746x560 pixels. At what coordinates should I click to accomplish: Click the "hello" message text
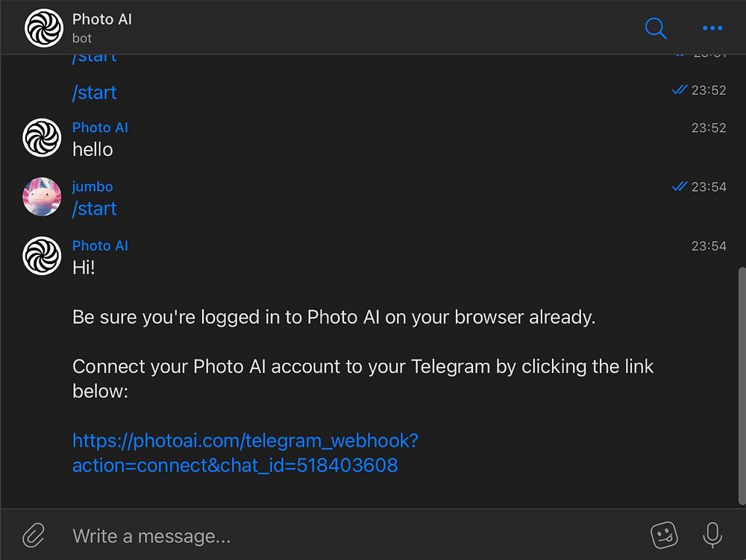(x=93, y=149)
